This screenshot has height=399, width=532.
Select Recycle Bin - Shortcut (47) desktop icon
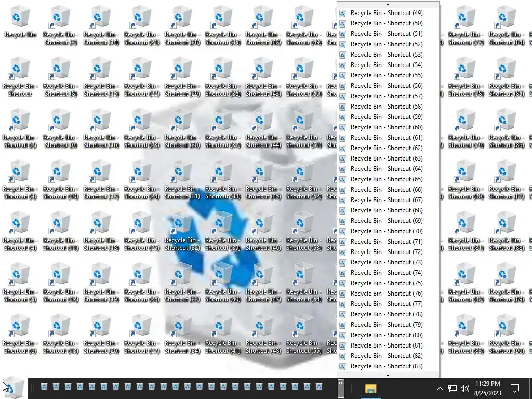263,284
